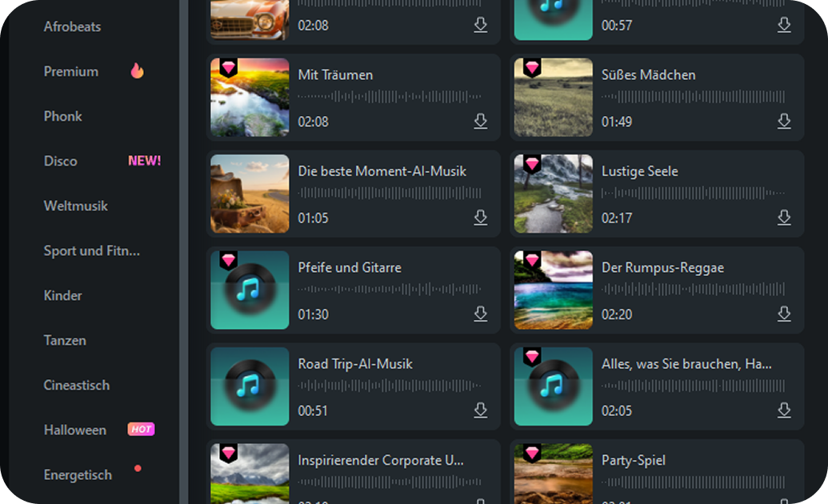Download "Die beste Moment-AI-Musik"
Screen dimensions: 828x504
coord(480,218)
